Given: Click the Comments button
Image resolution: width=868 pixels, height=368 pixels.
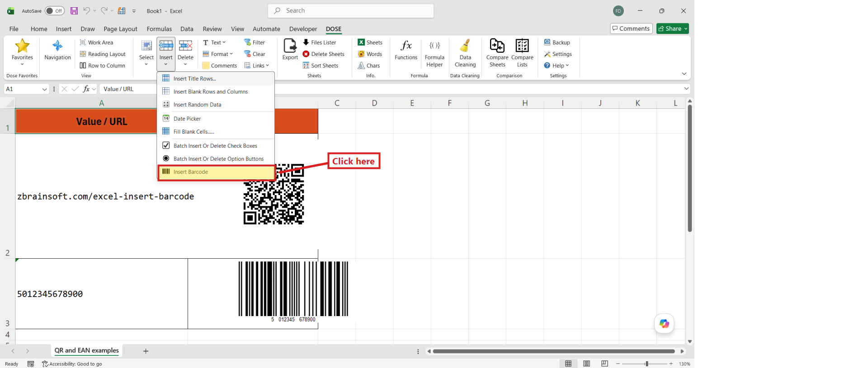Looking at the screenshot, I should [631, 28].
